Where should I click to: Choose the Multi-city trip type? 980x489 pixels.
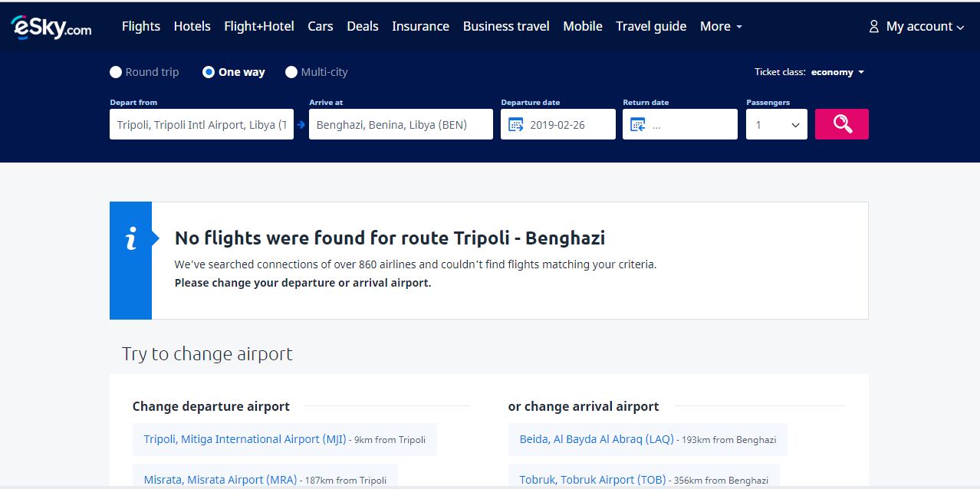pyautogui.click(x=291, y=72)
